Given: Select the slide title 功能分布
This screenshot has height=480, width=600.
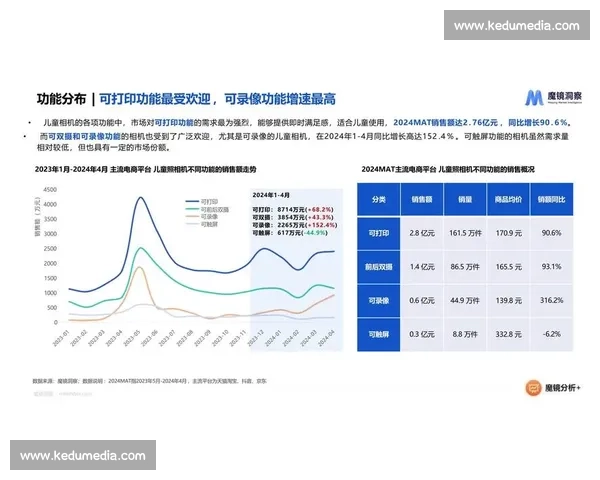Looking at the screenshot, I should 61,99.
